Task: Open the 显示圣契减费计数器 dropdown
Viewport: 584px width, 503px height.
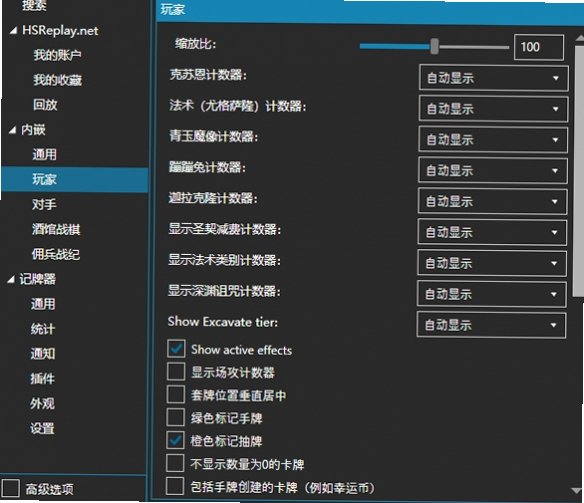Action: point(492,232)
